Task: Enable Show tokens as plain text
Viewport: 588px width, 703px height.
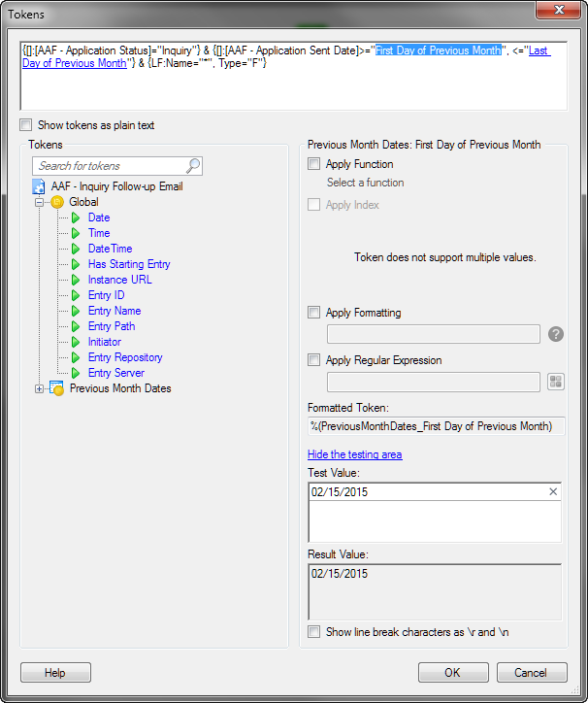Action: pos(26,125)
